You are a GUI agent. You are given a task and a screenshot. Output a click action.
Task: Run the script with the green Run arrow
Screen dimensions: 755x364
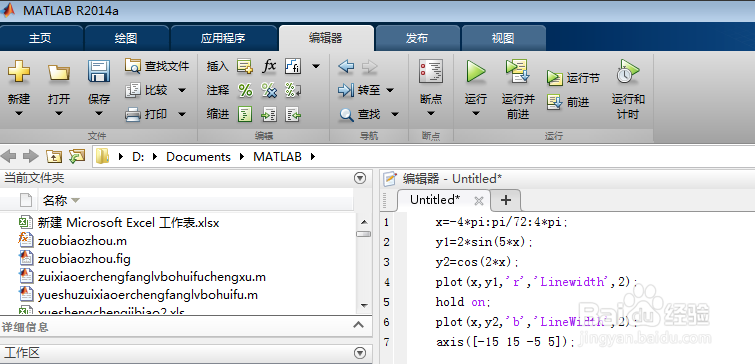tap(476, 72)
